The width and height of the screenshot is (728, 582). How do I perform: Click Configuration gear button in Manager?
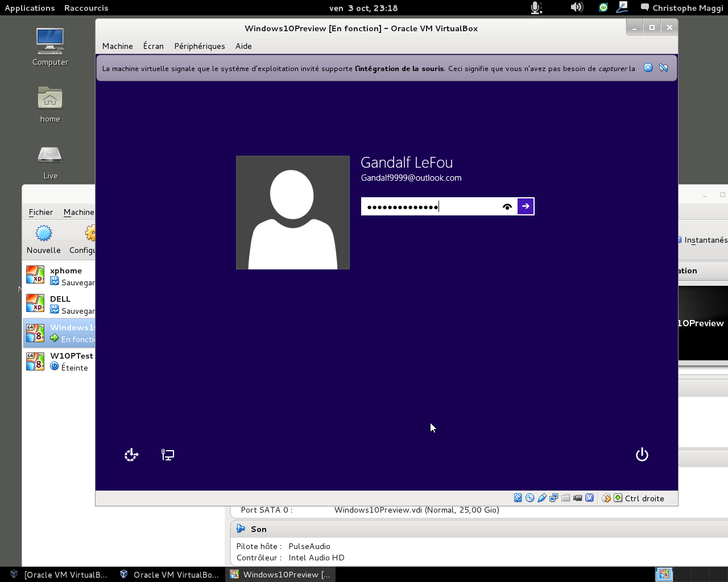click(82, 239)
